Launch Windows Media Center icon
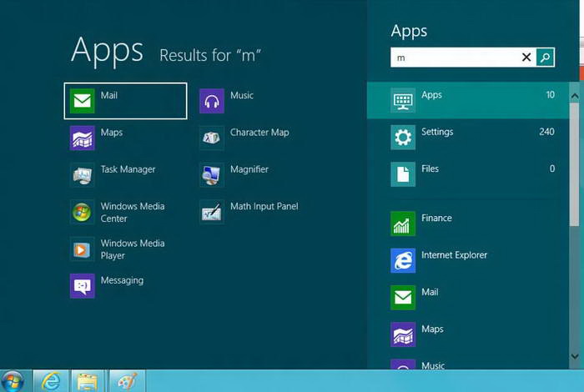 click(82, 212)
